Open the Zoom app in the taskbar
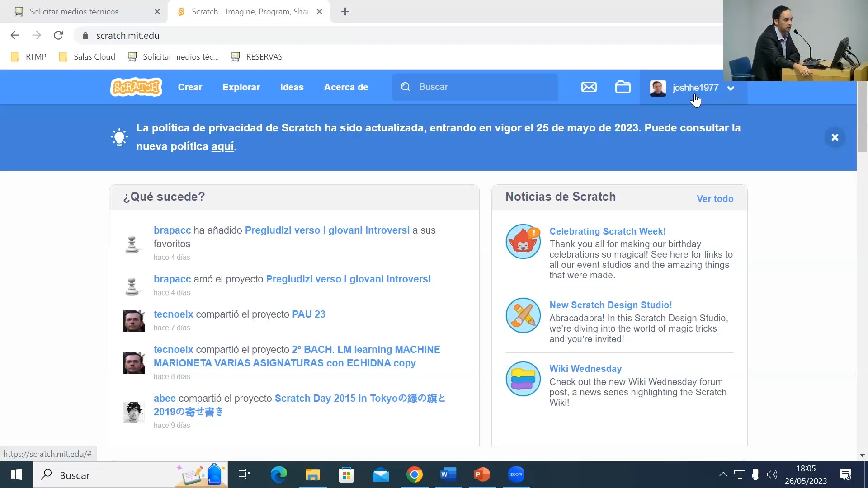Viewport: 868px width, 488px height. tap(516, 474)
